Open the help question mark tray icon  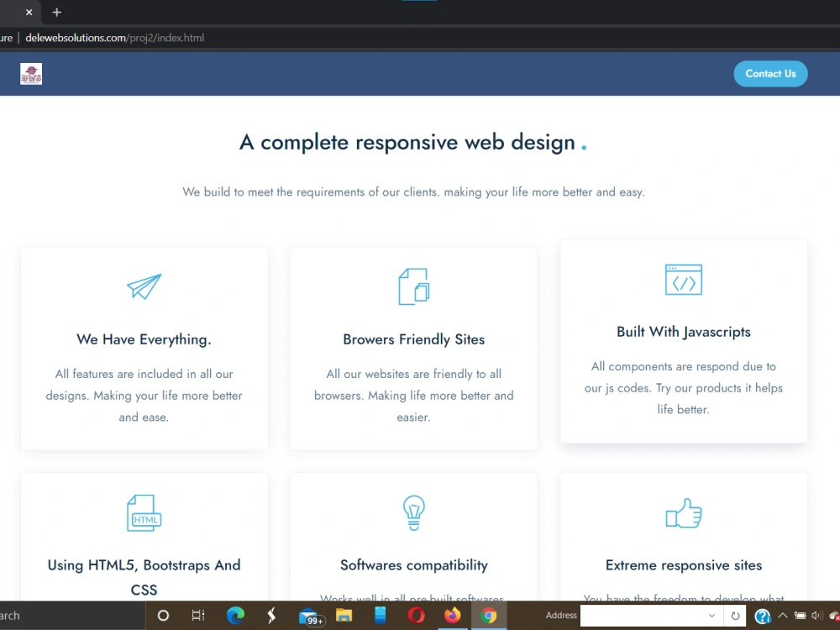click(x=763, y=616)
